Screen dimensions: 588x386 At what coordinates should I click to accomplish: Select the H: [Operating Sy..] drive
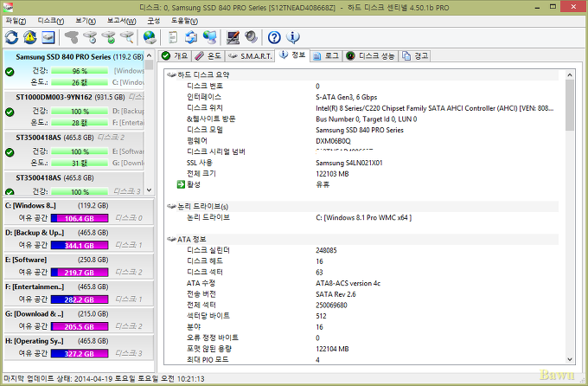tap(79, 347)
